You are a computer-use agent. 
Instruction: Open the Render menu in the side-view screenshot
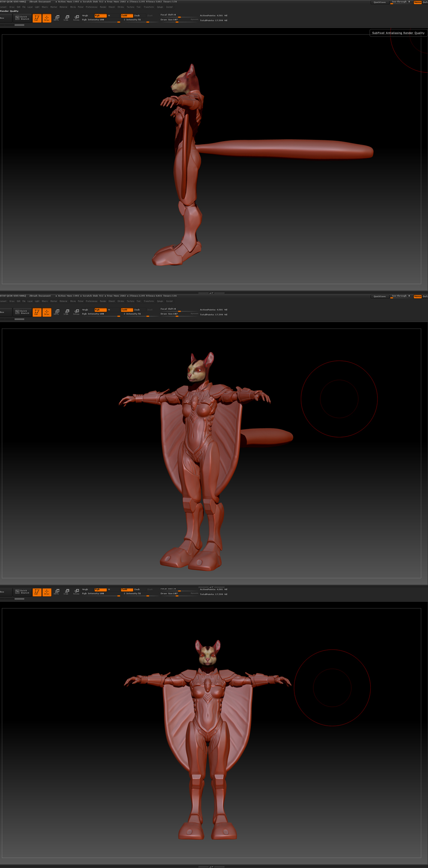pyautogui.click(x=103, y=7)
